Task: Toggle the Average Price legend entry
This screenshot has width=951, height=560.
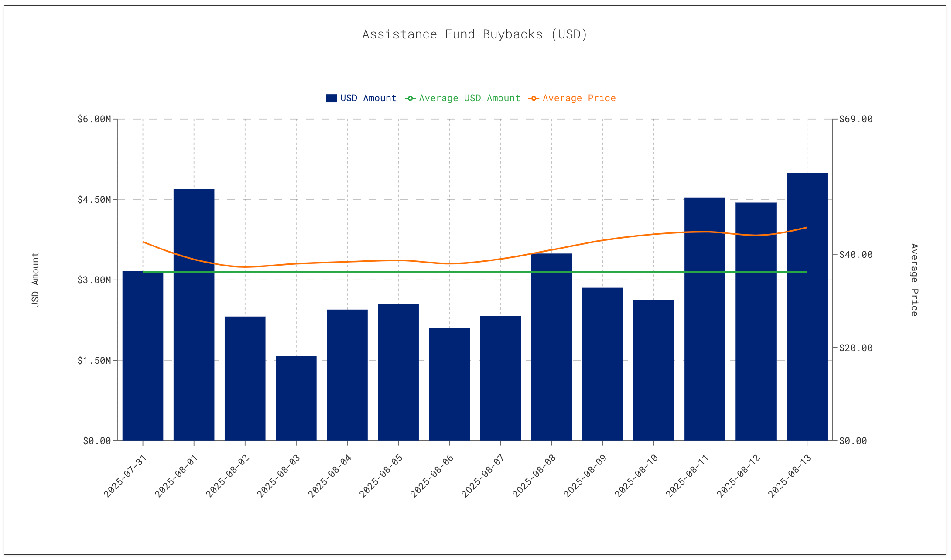Action: pyautogui.click(x=579, y=98)
